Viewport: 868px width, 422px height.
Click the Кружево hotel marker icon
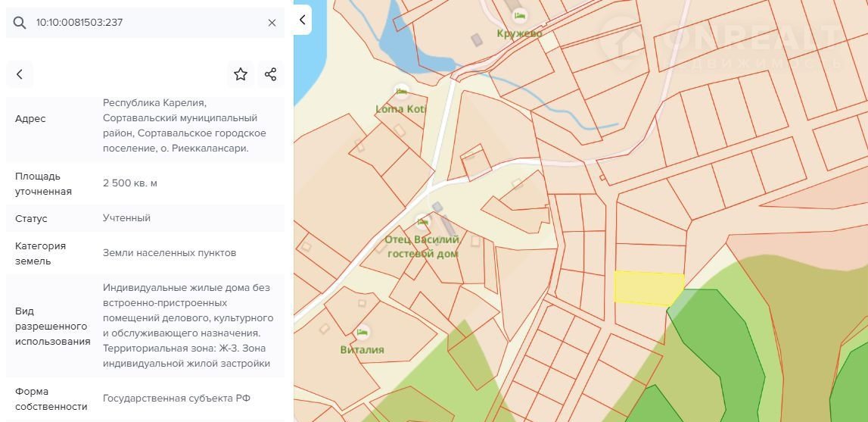click(x=519, y=16)
